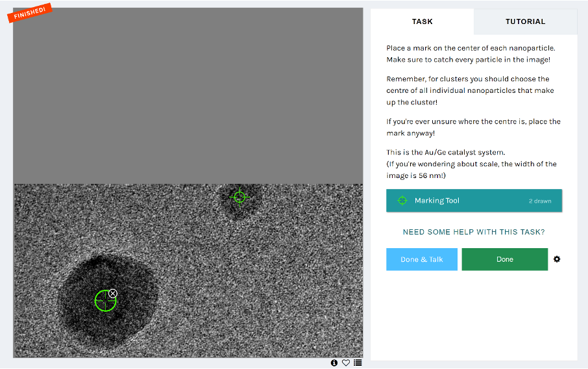Click the 'Place a mark on the center' instruction
This screenshot has width=588, height=369.
click(471, 48)
